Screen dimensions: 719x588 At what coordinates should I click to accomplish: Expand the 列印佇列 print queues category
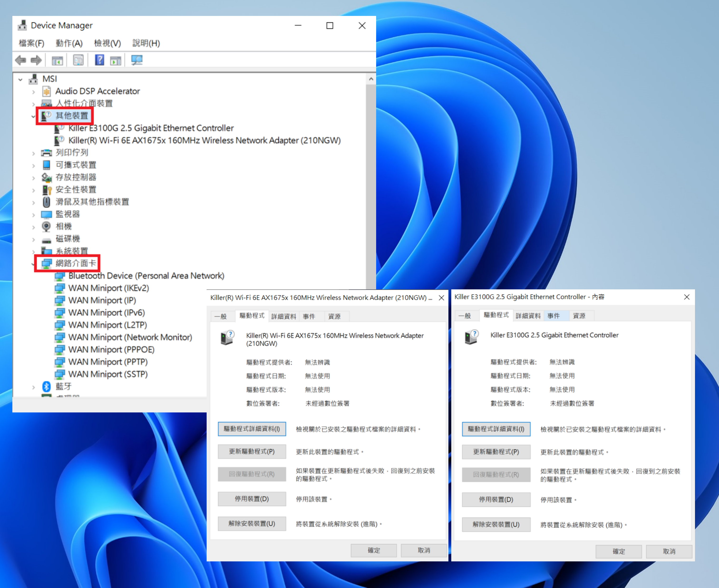33,153
